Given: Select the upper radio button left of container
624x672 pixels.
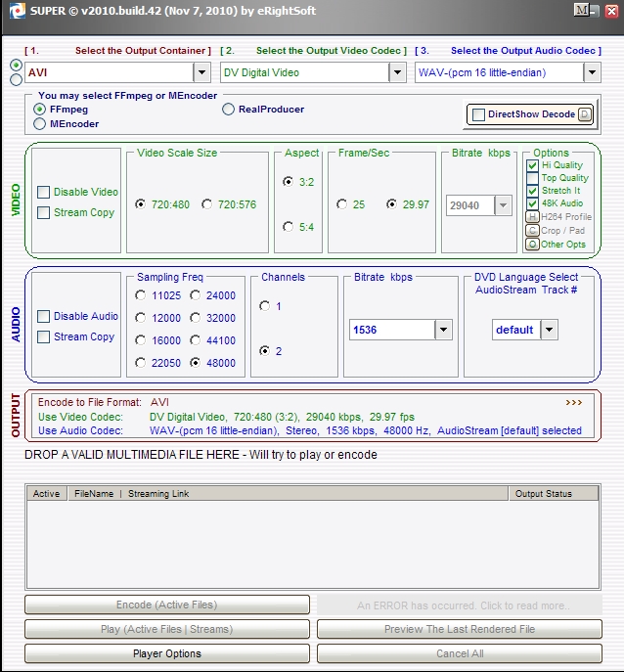Looking at the screenshot, I should point(17,66).
